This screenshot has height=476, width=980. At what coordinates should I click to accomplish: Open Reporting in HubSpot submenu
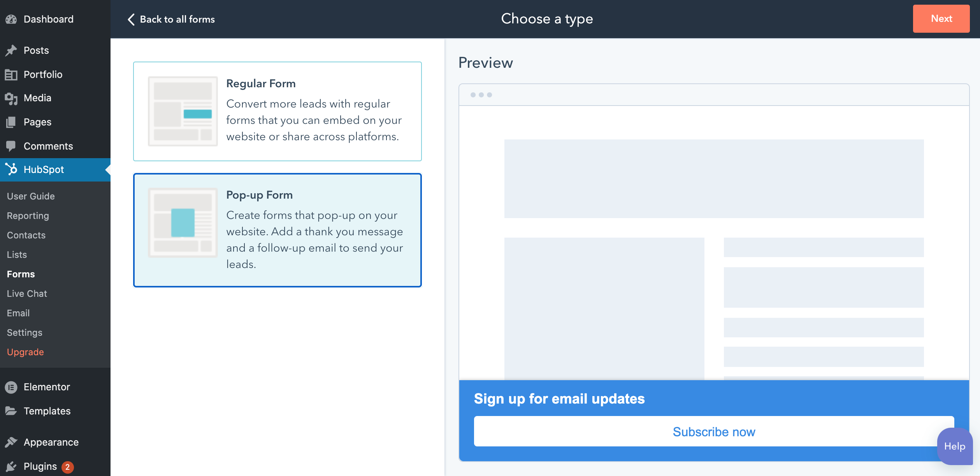(28, 216)
